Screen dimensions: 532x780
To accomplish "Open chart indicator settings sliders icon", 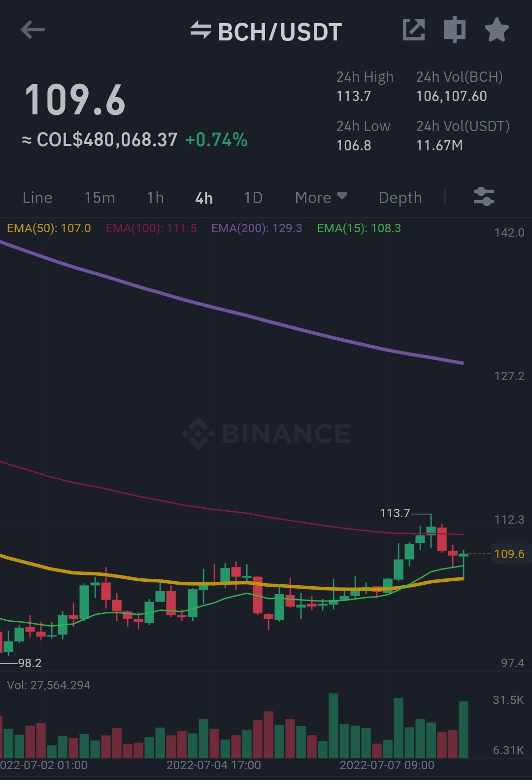I will [x=484, y=197].
